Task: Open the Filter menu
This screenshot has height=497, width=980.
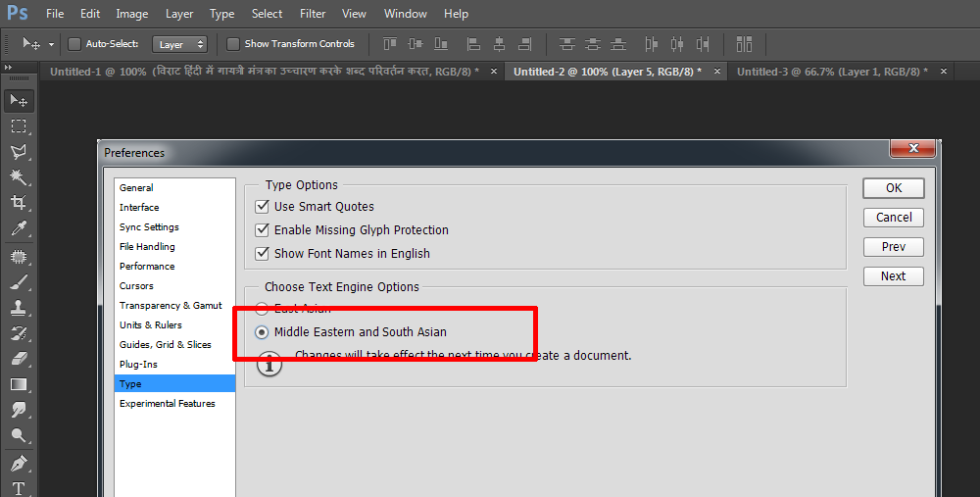Action: tap(313, 13)
